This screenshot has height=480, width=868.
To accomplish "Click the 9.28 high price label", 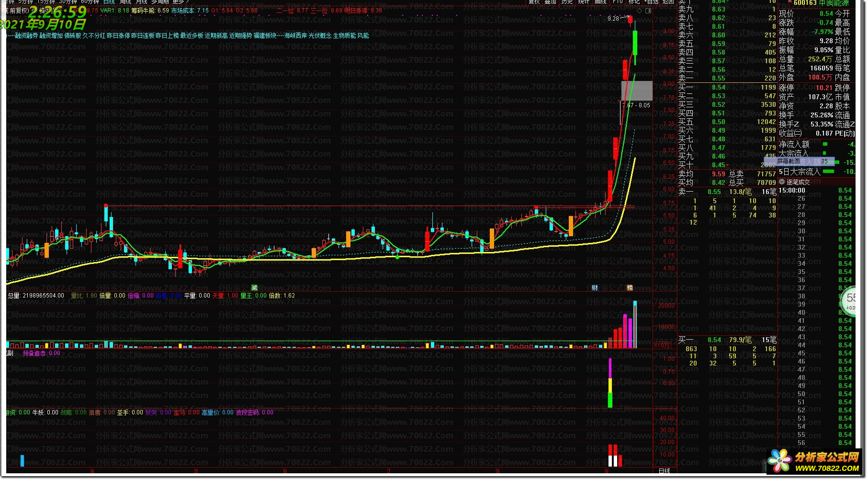I will [x=613, y=18].
